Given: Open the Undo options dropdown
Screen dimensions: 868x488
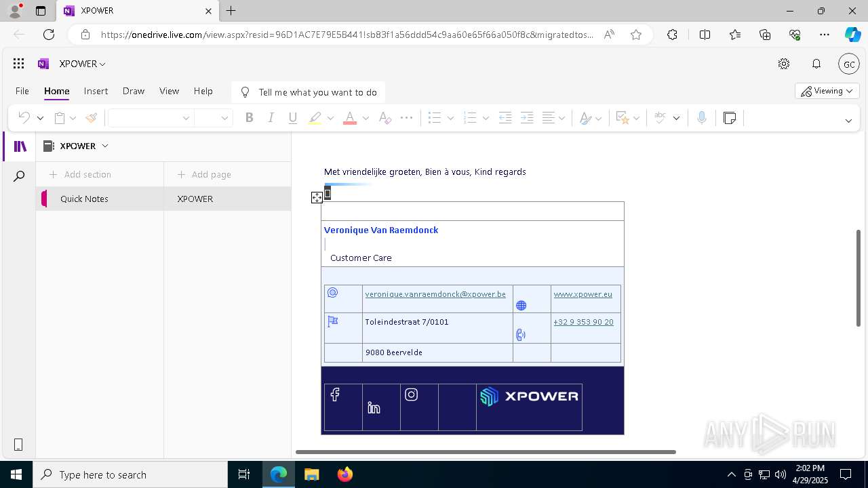Looking at the screenshot, I should (40, 118).
